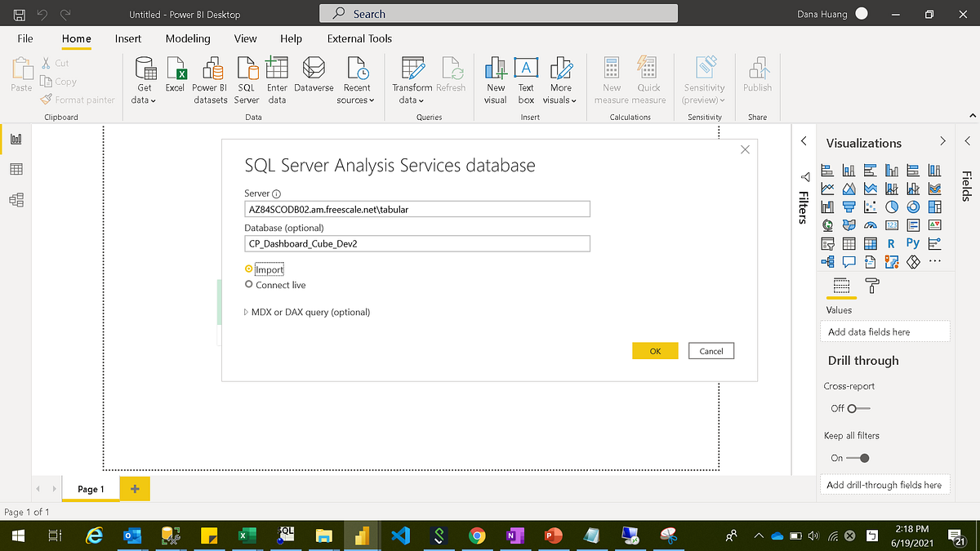
Task: Open the External Tools menu
Action: click(359, 38)
